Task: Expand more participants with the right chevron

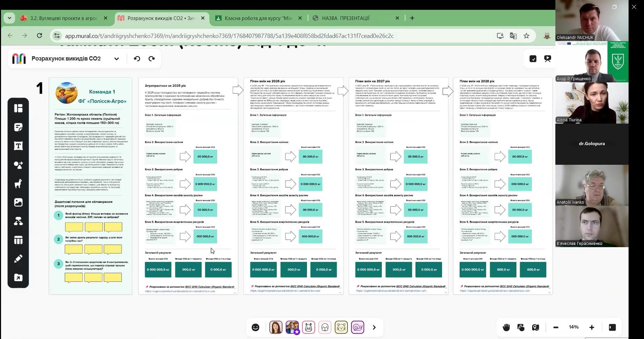Action: (374, 327)
